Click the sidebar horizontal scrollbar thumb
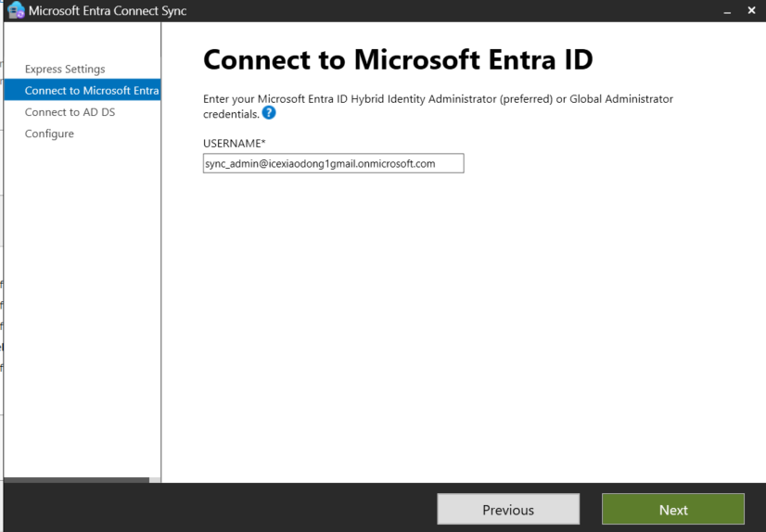The width and height of the screenshot is (766, 532). coord(76,479)
